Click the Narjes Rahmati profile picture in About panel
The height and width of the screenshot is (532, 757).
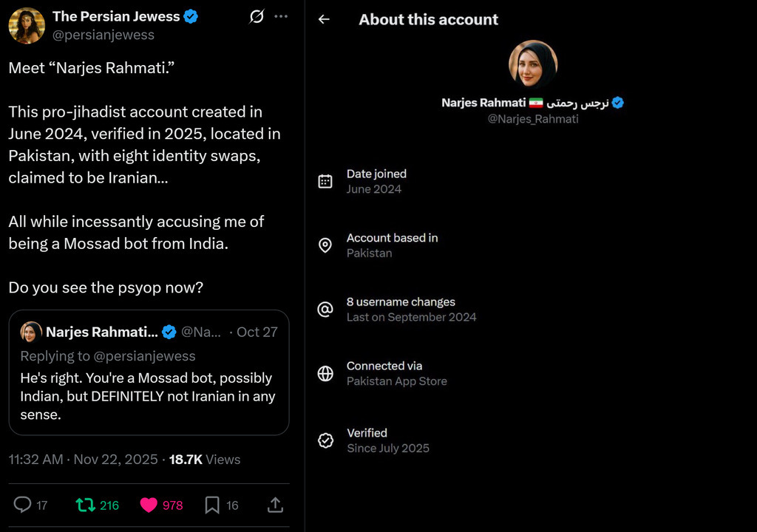pos(533,64)
